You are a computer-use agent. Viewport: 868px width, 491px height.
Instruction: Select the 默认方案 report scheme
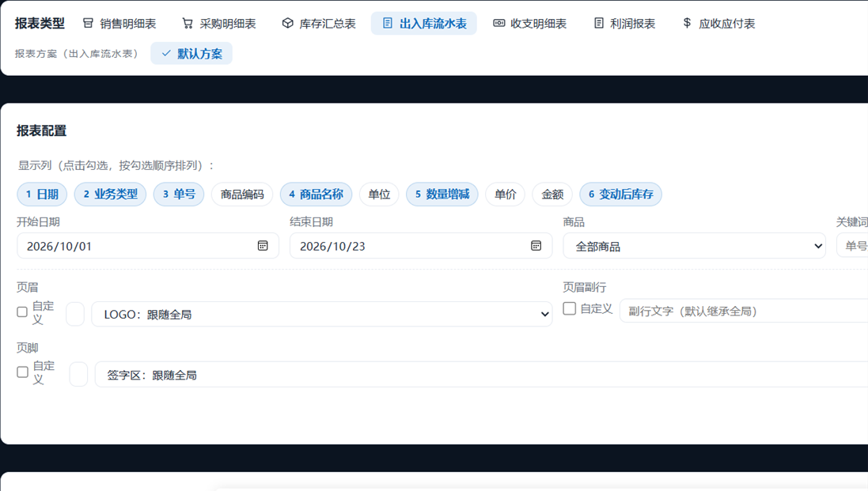(191, 54)
